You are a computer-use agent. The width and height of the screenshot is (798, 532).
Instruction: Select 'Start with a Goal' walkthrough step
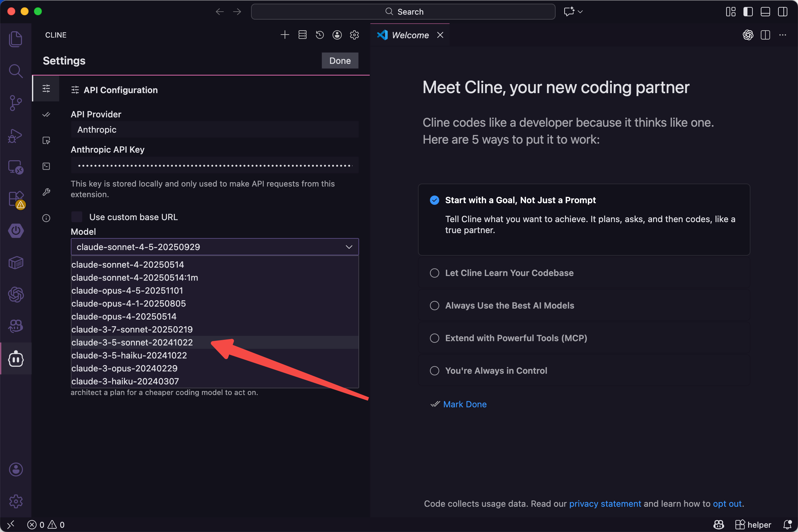click(584, 219)
